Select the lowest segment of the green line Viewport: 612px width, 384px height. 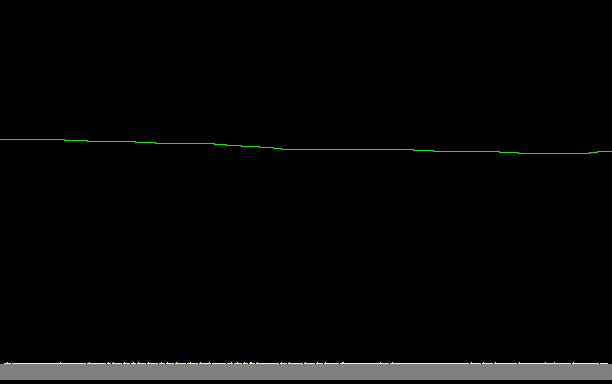click(554, 153)
